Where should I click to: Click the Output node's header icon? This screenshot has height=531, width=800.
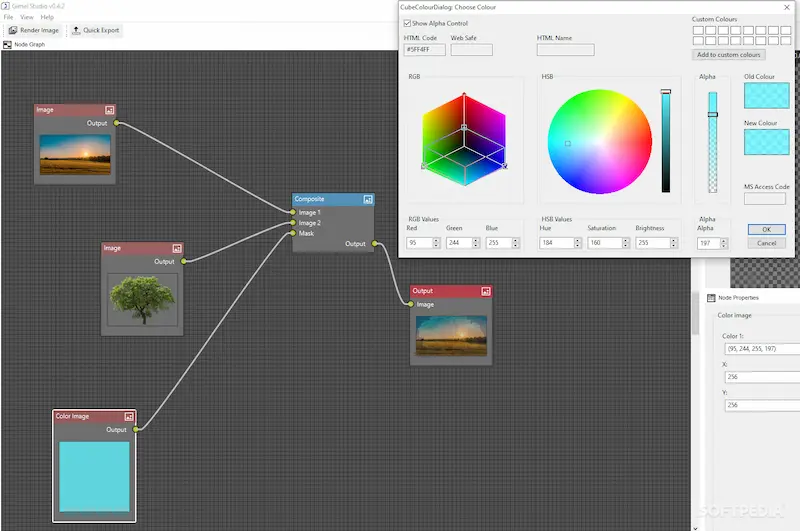(x=486, y=291)
